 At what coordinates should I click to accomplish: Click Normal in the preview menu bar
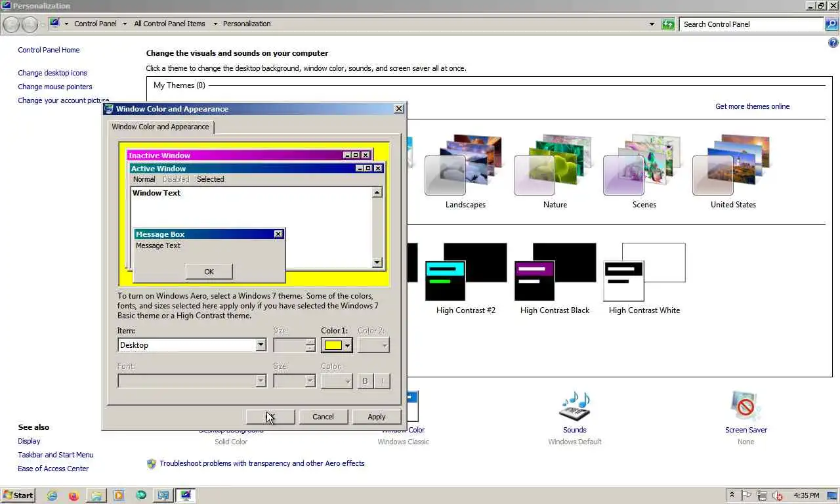tap(144, 179)
